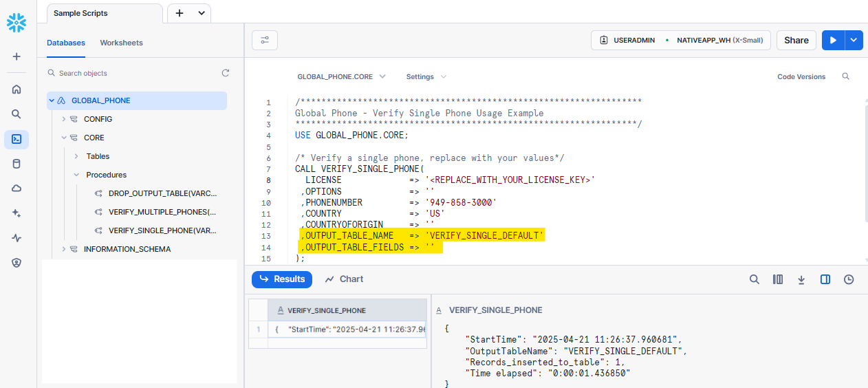Click the plus Create icon in left sidebar

17,56
